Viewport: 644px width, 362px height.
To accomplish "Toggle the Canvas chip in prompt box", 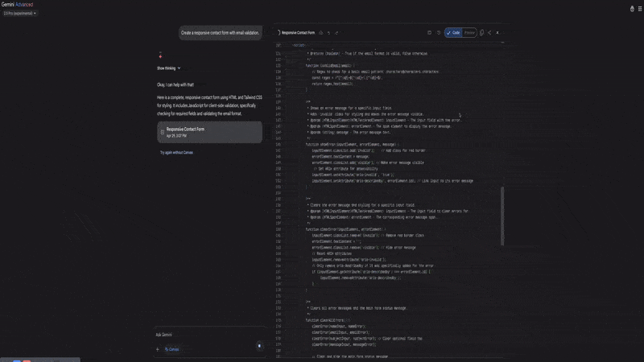I will pyautogui.click(x=171, y=349).
